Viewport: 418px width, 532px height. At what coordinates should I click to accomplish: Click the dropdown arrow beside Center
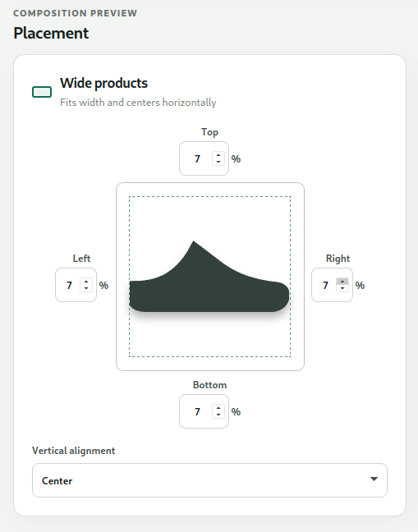coord(374,479)
